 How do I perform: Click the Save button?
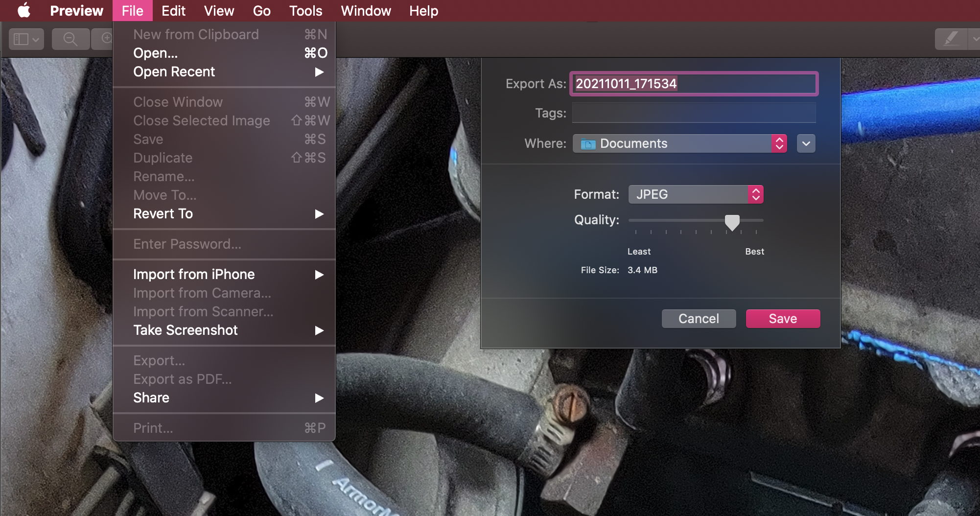783,319
